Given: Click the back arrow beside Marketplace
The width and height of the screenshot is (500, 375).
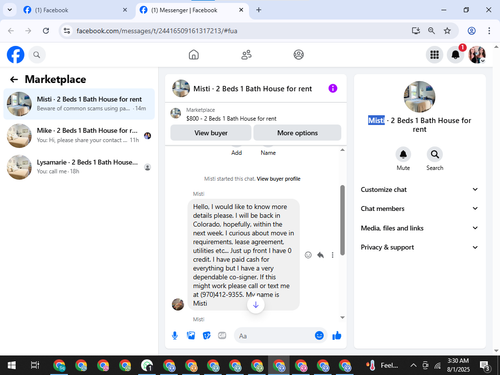Looking at the screenshot, I should [14, 79].
